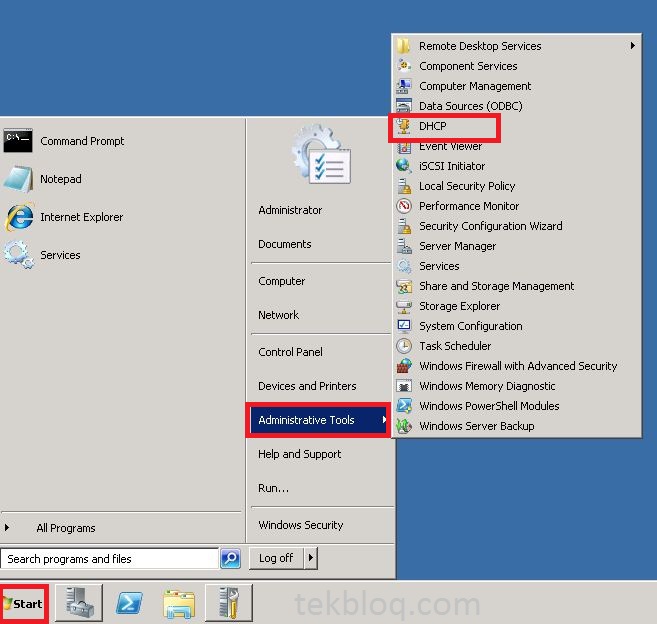Select Event Viewer text in the submenu
657x624 pixels.
pyautogui.click(x=450, y=146)
